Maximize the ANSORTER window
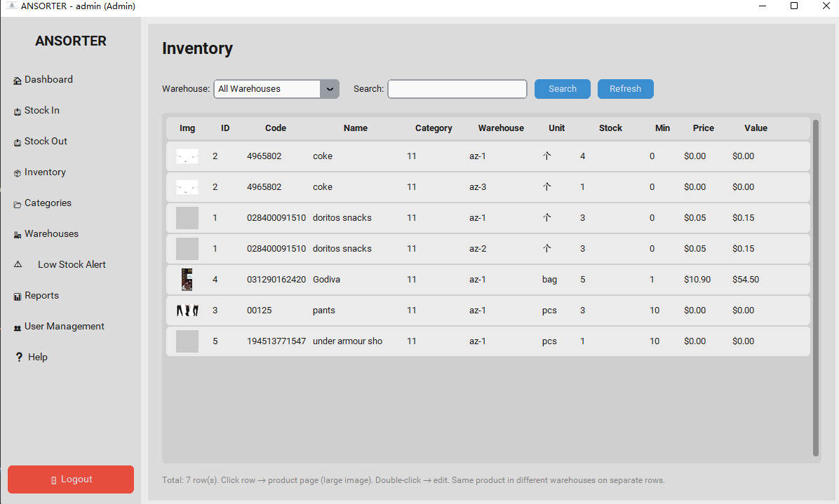 [794, 6]
